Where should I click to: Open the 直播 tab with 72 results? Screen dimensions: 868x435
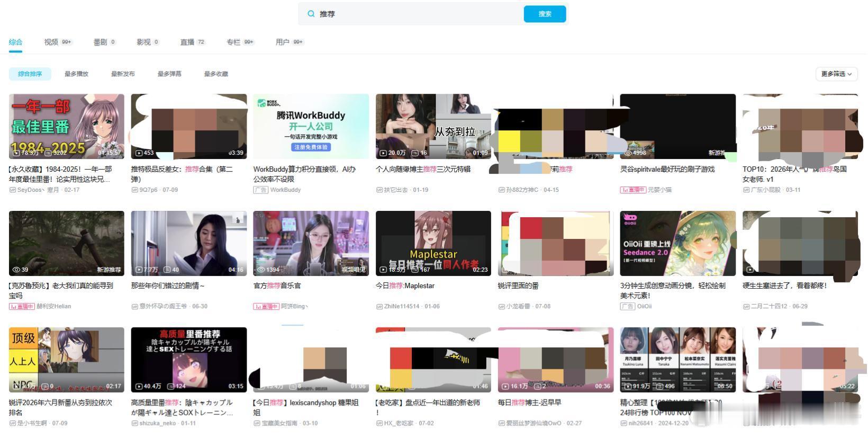[193, 42]
